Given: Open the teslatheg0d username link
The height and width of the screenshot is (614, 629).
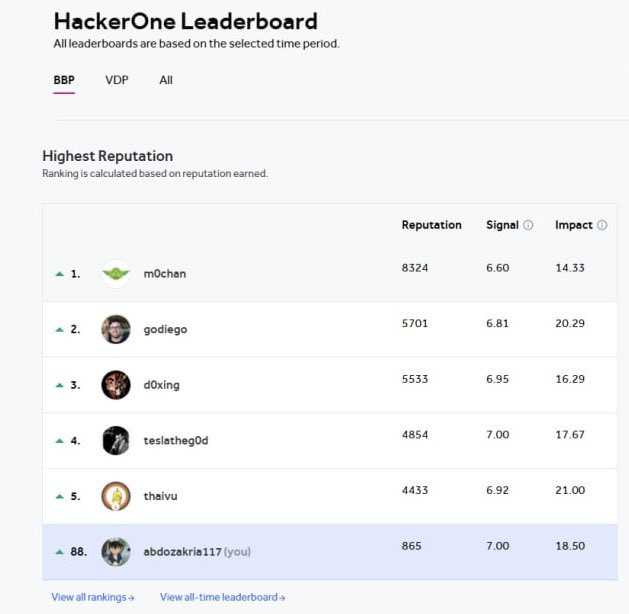Looking at the screenshot, I should [176, 441].
